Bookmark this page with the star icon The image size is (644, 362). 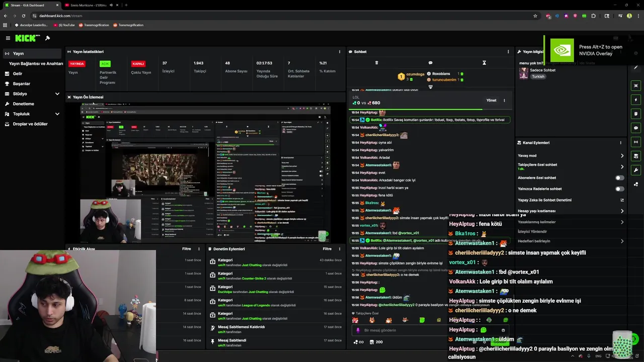535,16
